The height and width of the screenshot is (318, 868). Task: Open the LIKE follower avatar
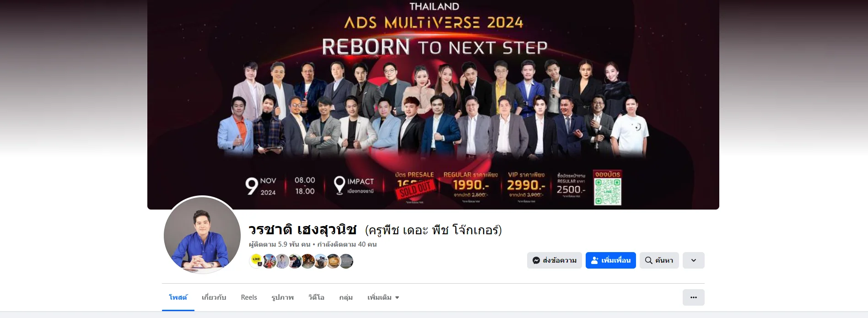(256, 261)
